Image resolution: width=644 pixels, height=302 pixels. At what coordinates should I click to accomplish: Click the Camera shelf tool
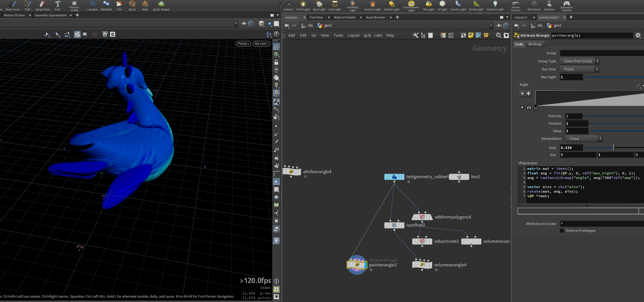pyautogui.click(x=288, y=6)
